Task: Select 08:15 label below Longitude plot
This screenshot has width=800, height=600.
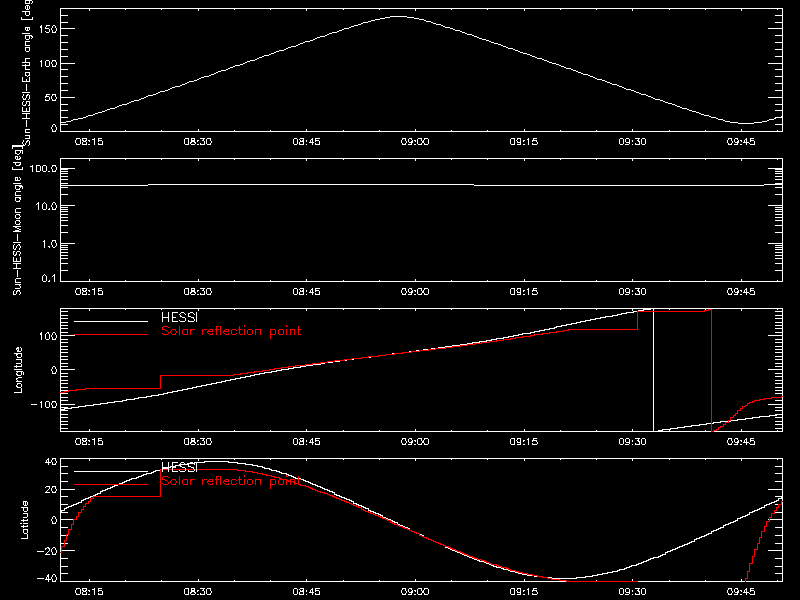Action: pos(89,441)
